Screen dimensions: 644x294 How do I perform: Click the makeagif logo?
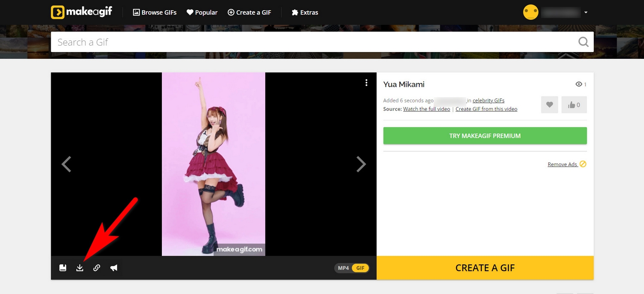(x=81, y=12)
